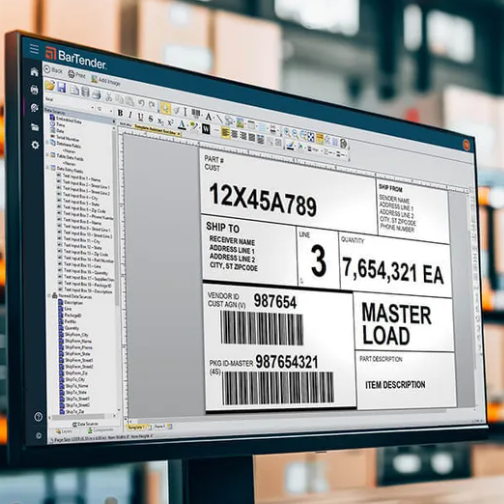Toggle Underline text formatting

click(x=141, y=117)
